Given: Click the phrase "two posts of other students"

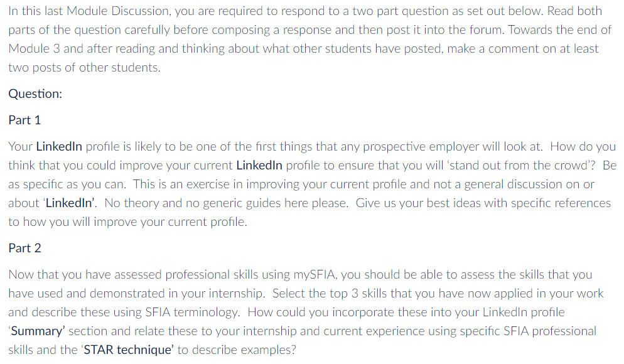Looking at the screenshot, I should (x=84, y=67).
